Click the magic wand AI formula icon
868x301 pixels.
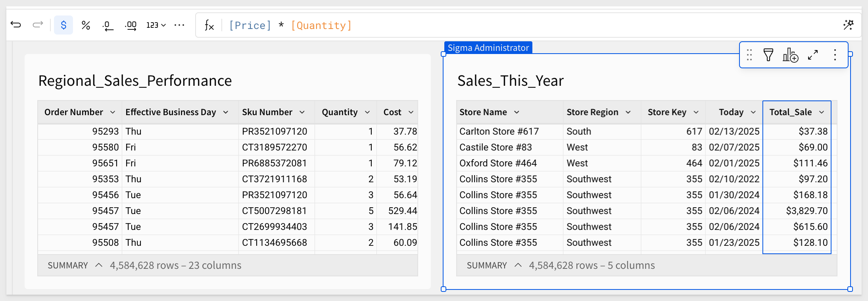[848, 25]
